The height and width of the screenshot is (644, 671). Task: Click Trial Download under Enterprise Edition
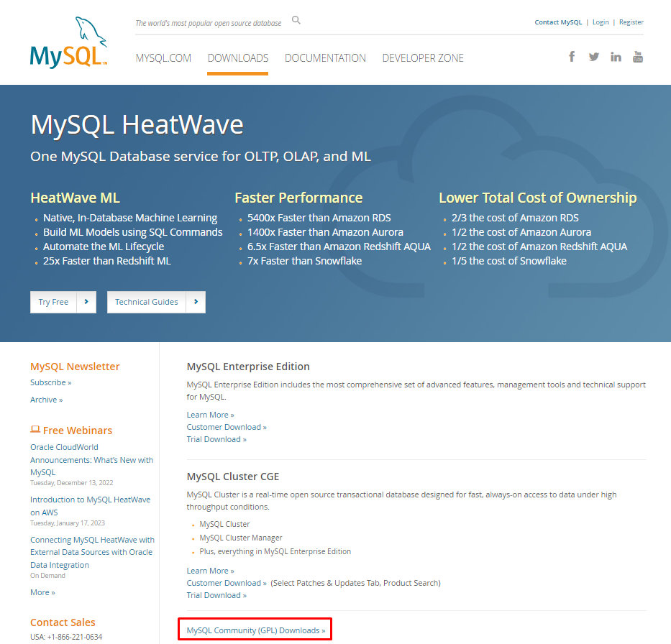216,439
